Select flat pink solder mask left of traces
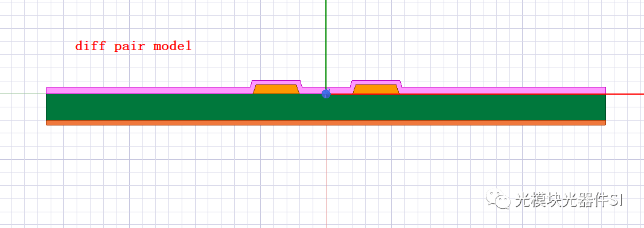Image resolution: width=644 pixels, height=228 pixels. (x=148, y=90)
